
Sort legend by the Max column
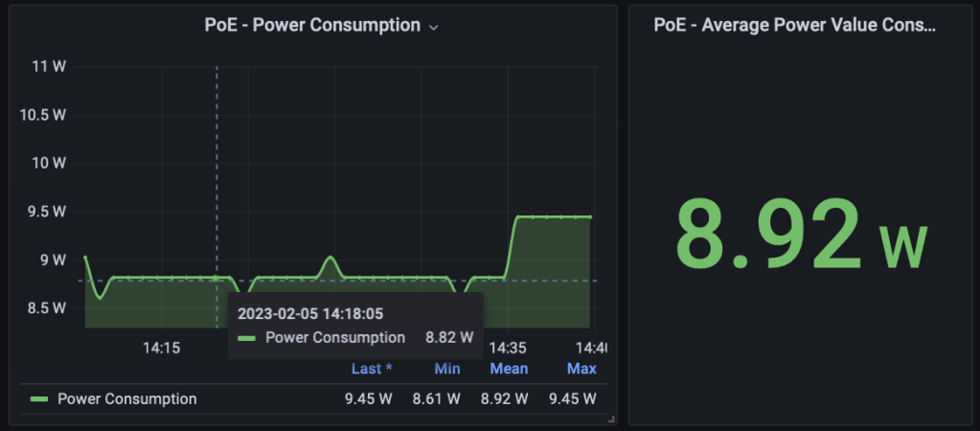tap(581, 369)
